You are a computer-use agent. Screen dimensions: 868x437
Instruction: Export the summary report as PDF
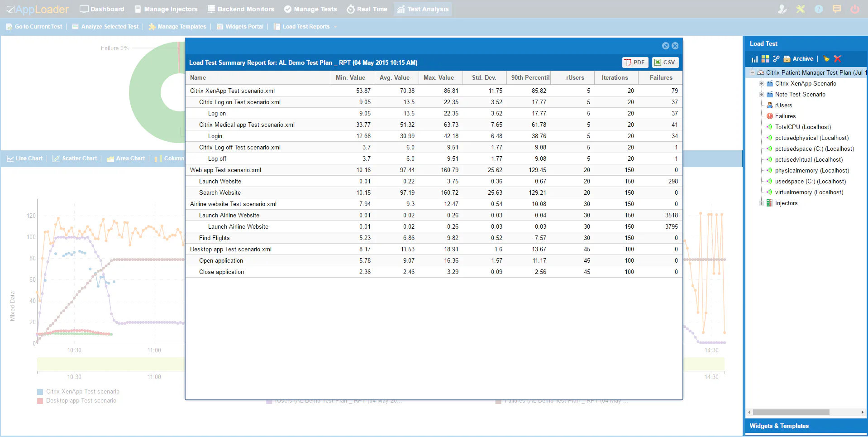click(x=635, y=62)
